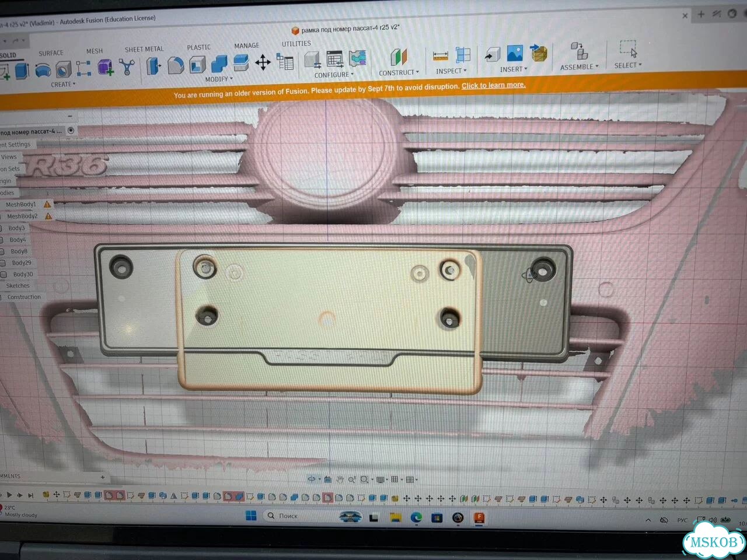Choose the Hole tool icon

(63, 70)
